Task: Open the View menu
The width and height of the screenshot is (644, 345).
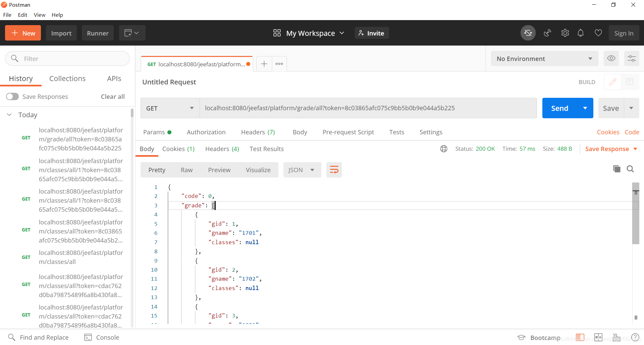Action: [40, 15]
